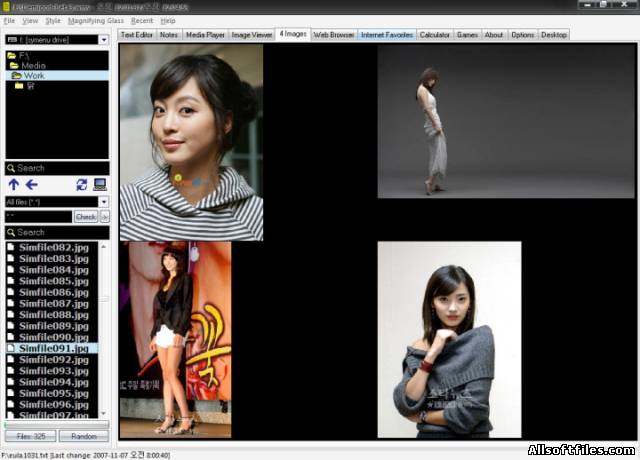Switch to the Calculator tab
640x460 pixels.
click(435, 35)
